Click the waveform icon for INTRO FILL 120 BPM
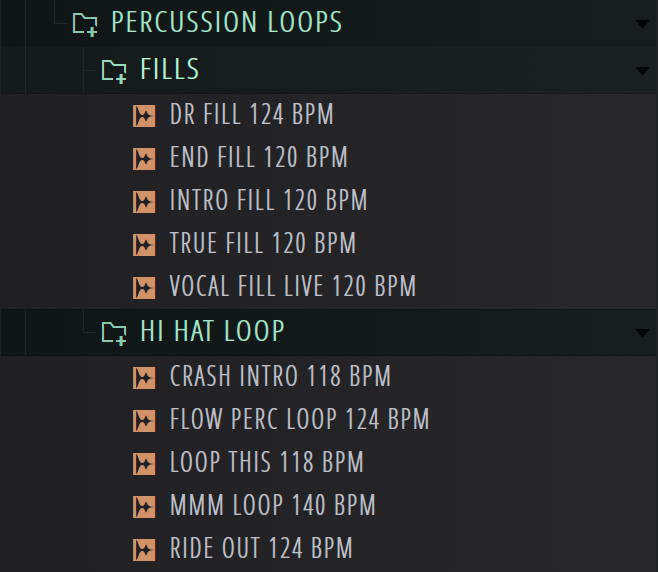The width and height of the screenshot is (658, 572). [144, 202]
